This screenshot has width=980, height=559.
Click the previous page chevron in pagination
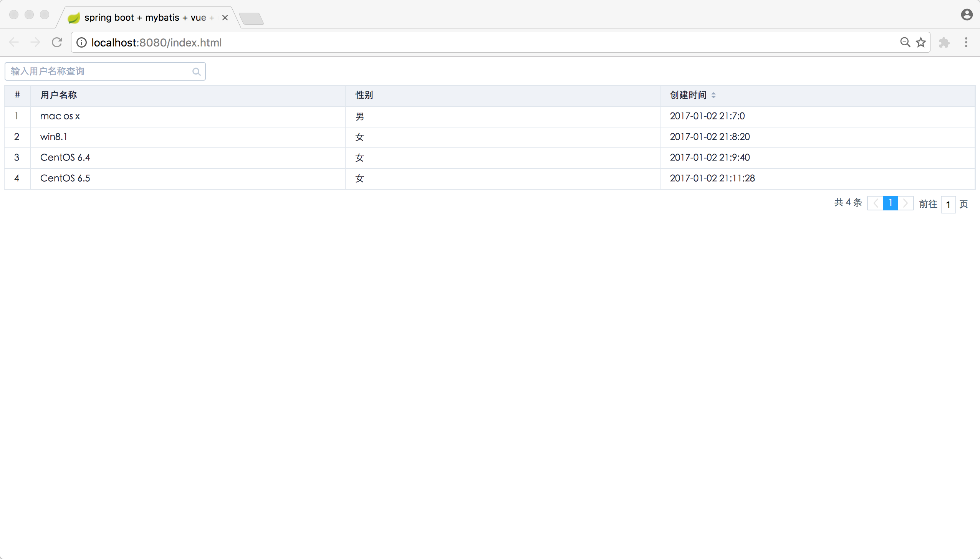(876, 203)
